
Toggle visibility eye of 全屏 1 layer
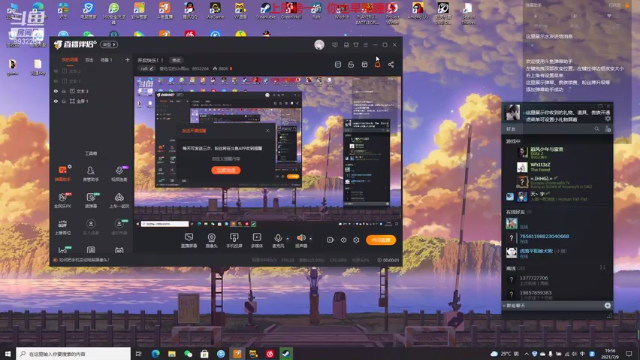[x=56, y=101]
